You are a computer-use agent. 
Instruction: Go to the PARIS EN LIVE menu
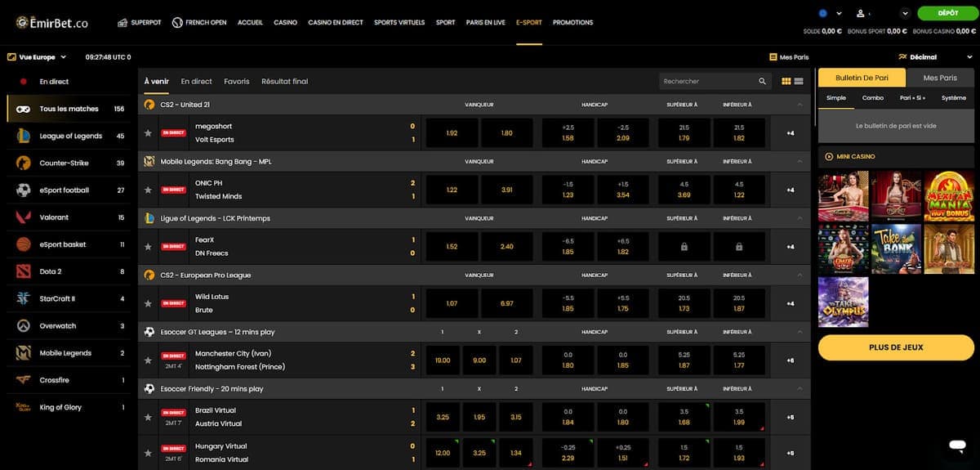[x=486, y=22]
